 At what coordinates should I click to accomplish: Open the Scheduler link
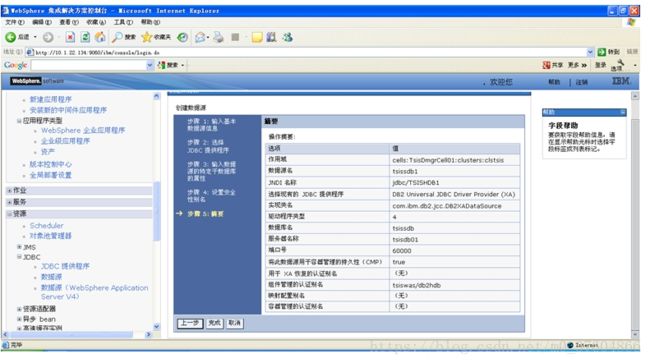pyautogui.click(x=46, y=225)
